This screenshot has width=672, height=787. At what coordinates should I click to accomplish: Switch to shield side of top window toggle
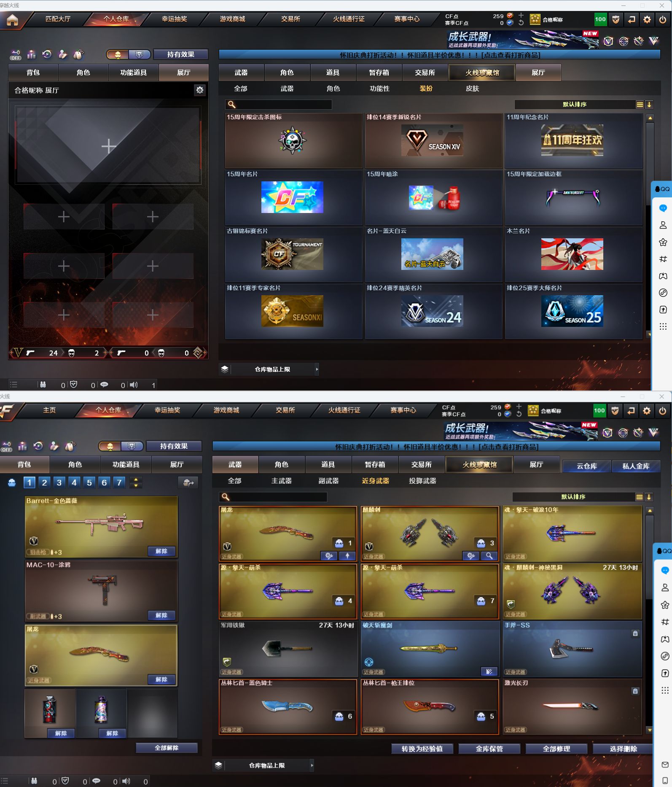coord(139,54)
